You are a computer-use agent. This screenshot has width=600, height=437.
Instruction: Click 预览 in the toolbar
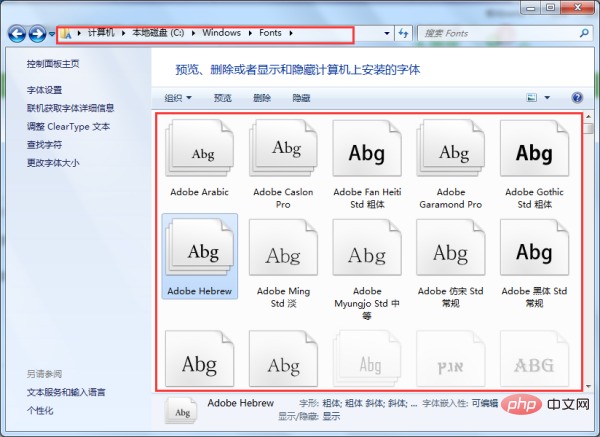coord(223,98)
